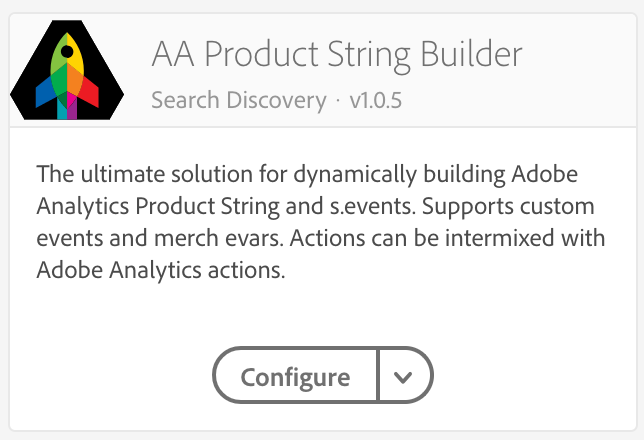
Task: Click the extension description paragraph
Action: 320,222
